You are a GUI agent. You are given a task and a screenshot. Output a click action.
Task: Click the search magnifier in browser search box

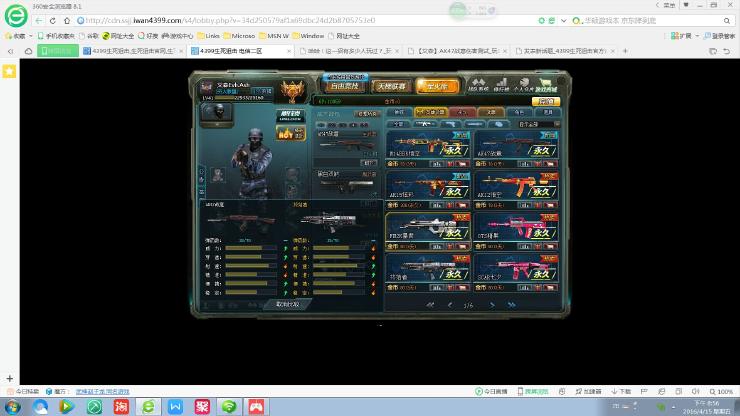pos(727,21)
